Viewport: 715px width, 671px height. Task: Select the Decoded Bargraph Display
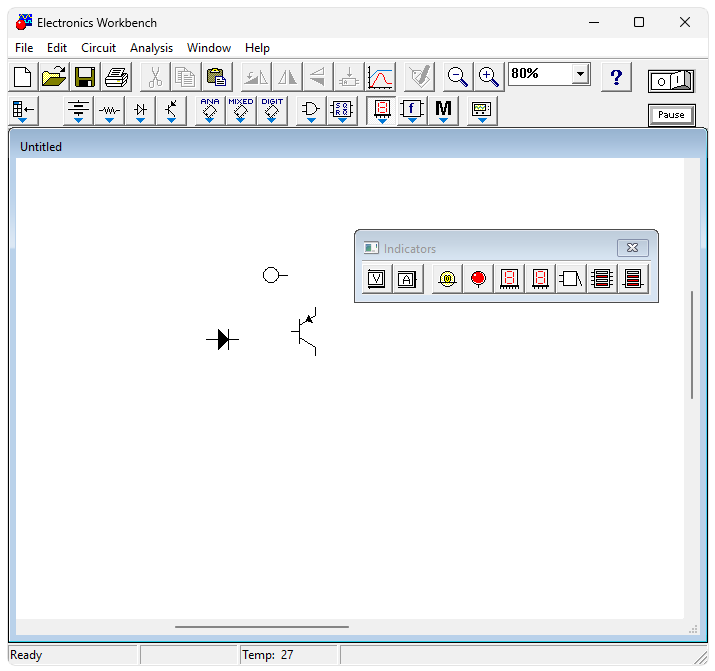(x=633, y=279)
